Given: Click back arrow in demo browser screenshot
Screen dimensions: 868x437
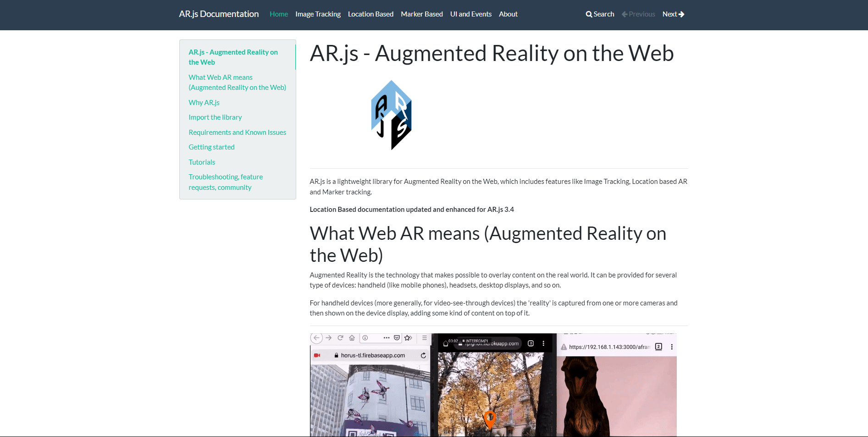Looking at the screenshot, I should (x=316, y=338).
